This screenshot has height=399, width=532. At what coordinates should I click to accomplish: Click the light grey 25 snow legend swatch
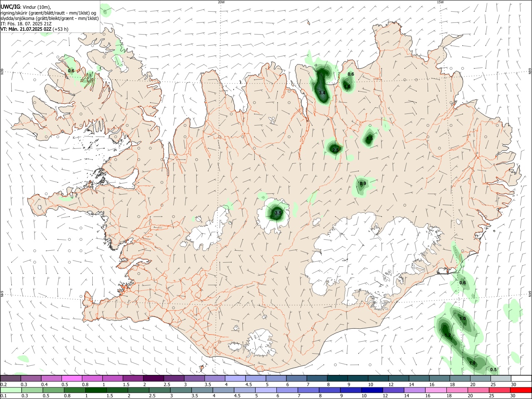[501, 378]
